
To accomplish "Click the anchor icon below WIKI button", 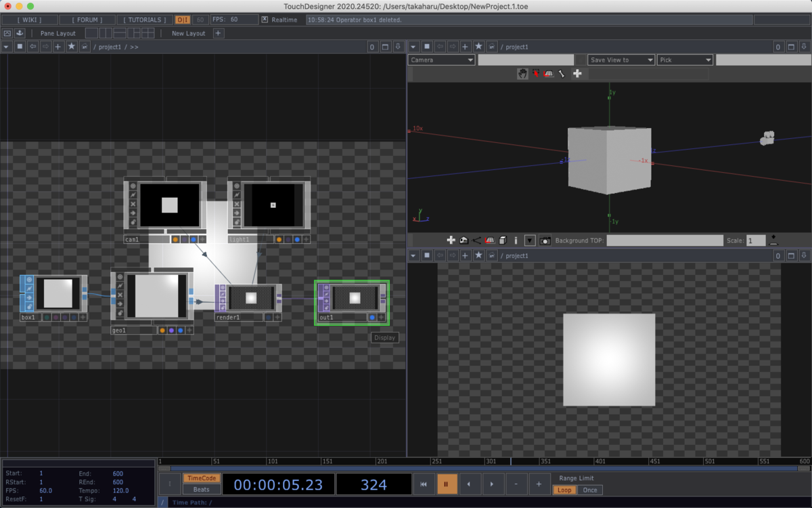I will (x=20, y=33).
